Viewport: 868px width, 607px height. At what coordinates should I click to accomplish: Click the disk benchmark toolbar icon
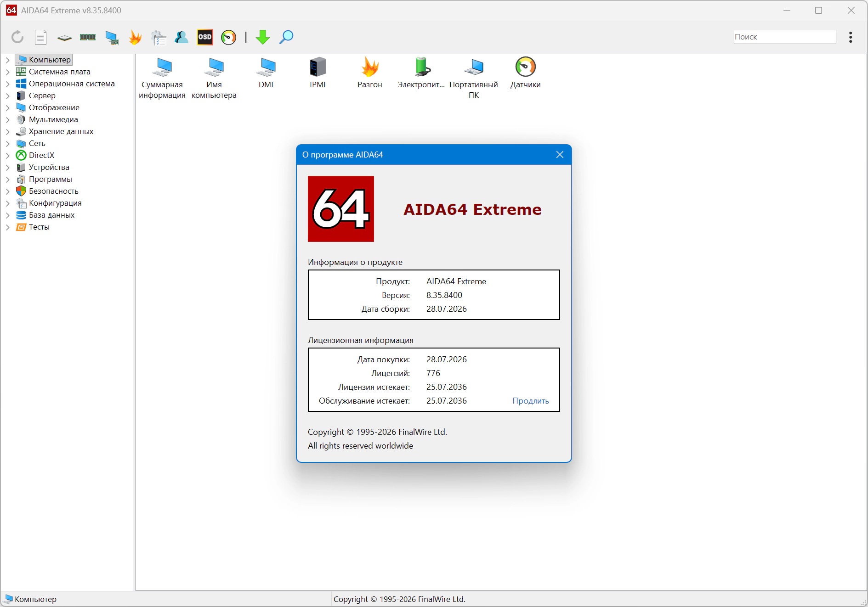64,38
